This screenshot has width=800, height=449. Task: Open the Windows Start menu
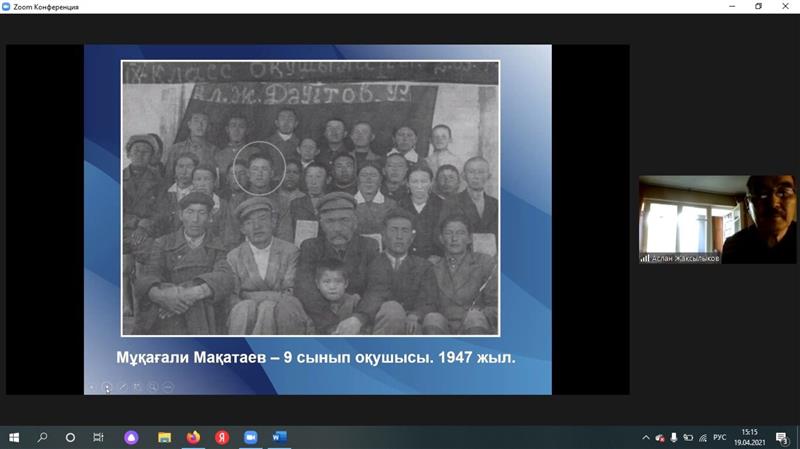click(x=14, y=437)
